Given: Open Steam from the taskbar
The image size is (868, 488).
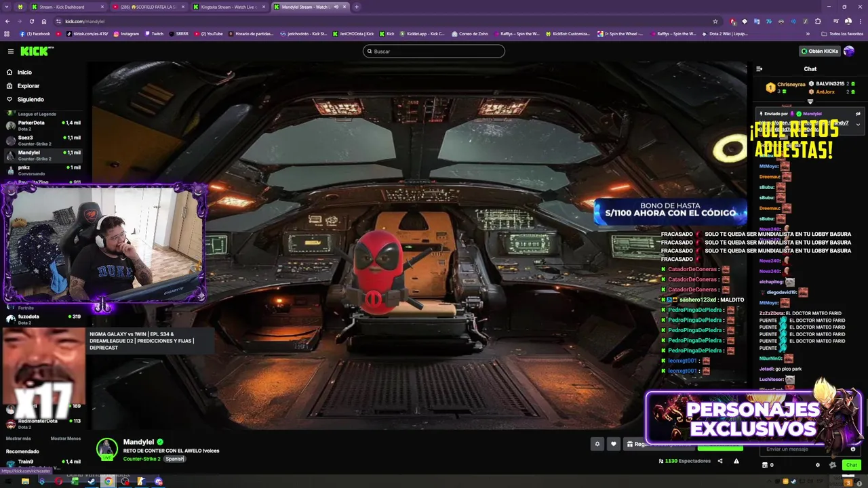Looking at the screenshot, I should coord(92,481).
